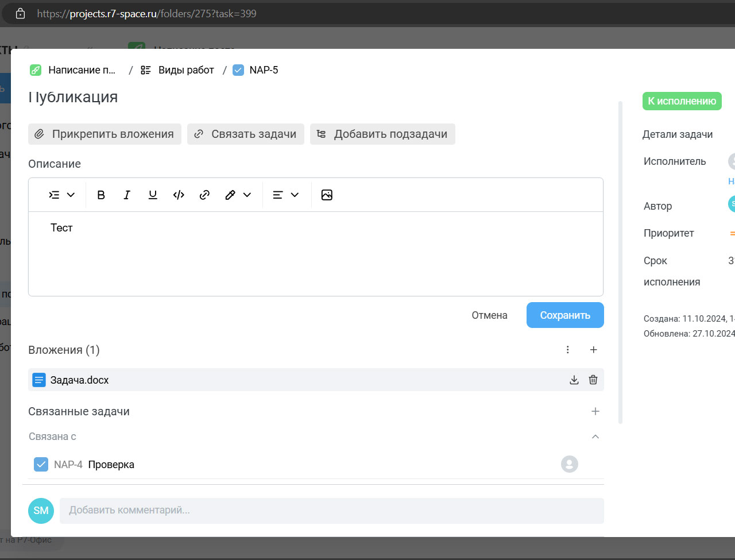Insert code block with the code icon
Screen dimensions: 735x560
179,195
